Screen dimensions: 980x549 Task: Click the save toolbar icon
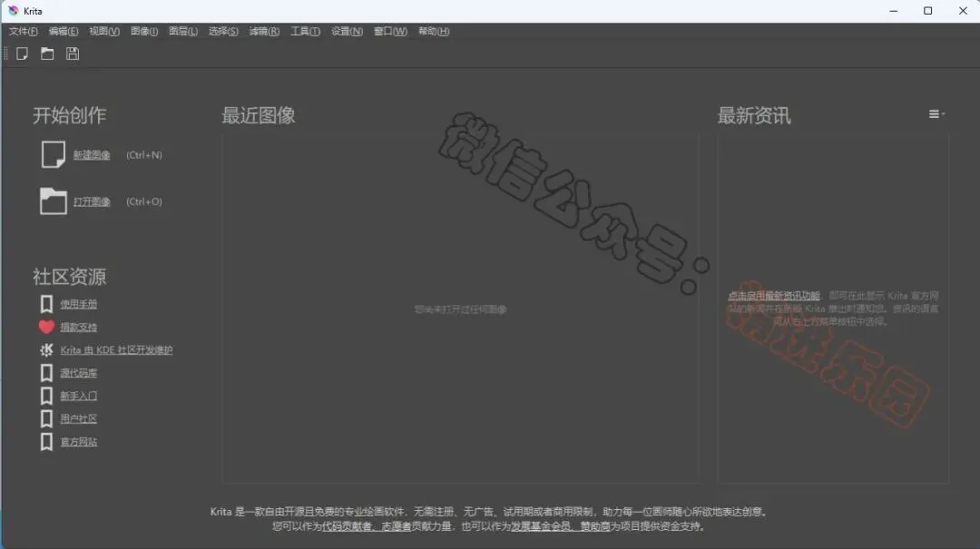point(73,54)
